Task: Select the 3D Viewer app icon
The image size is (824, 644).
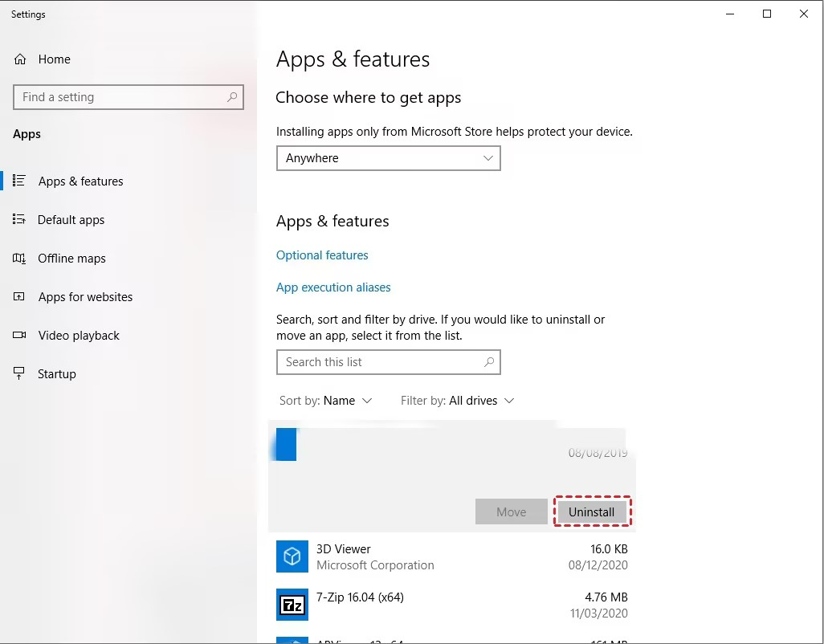Action: tap(292, 556)
